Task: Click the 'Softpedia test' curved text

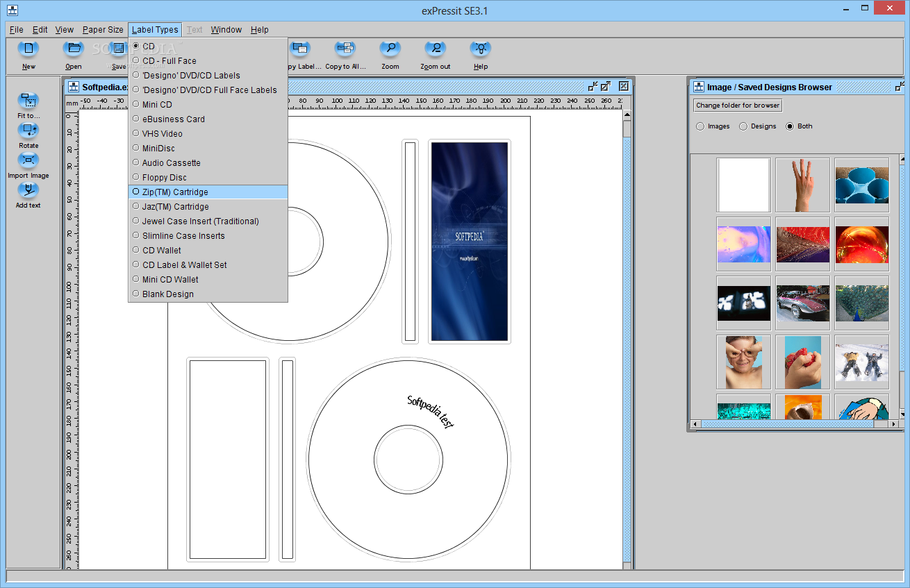Action: click(431, 414)
